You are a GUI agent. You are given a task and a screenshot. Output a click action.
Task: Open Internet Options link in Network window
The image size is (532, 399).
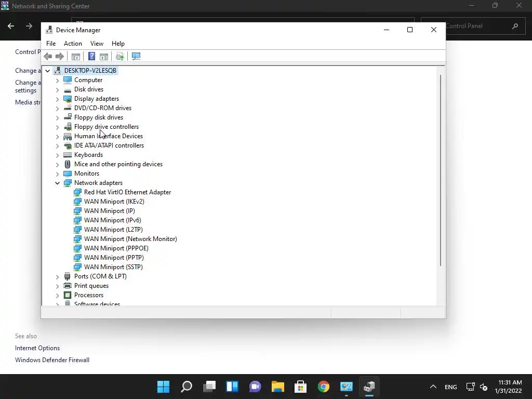pyautogui.click(x=37, y=348)
